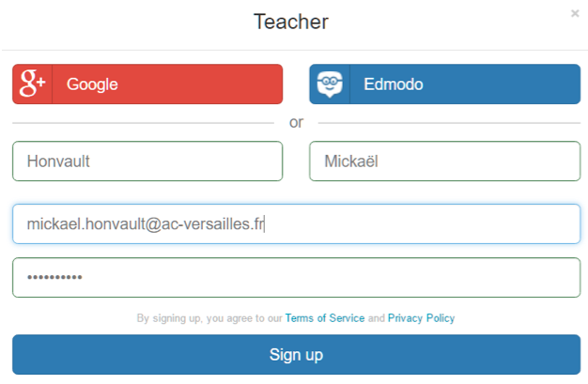The height and width of the screenshot is (384, 588).
Task: Open the Privacy Policy link
Action: [x=421, y=318]
